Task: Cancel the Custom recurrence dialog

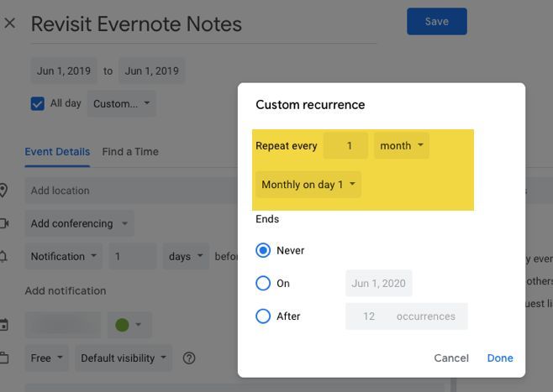Action: tap(451, 358)
